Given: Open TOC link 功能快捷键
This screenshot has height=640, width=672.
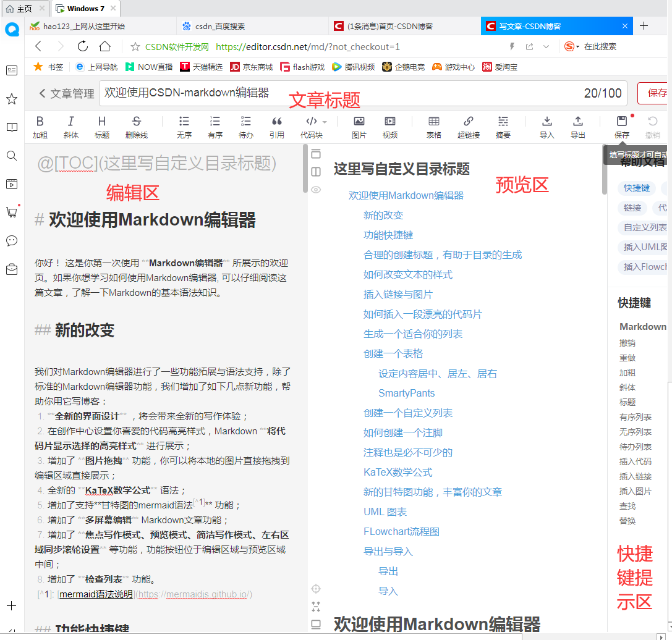Looking at the screenshot, I should point(388,235).
